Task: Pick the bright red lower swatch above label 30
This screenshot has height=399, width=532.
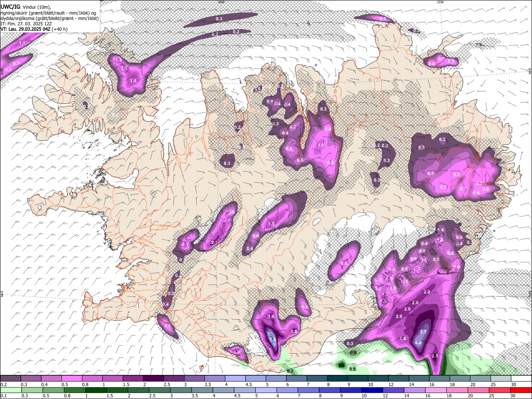Action: coord(521,390)
